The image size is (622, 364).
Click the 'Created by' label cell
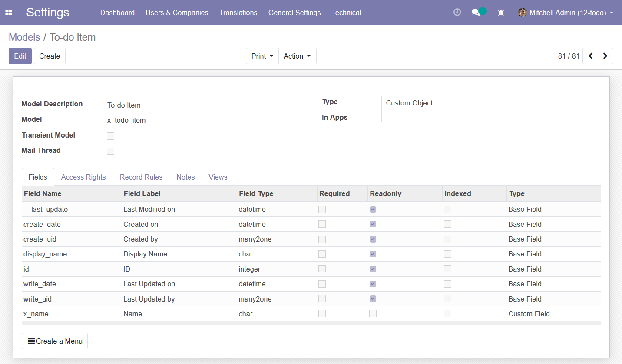pos(140,239)
